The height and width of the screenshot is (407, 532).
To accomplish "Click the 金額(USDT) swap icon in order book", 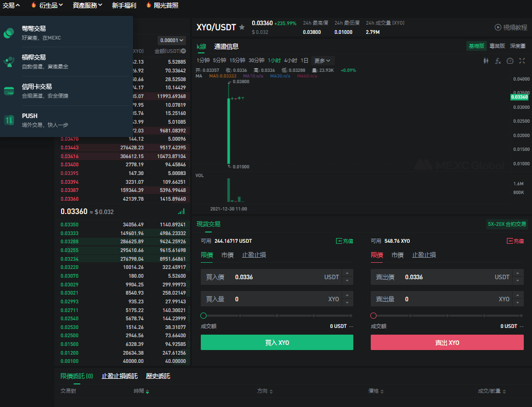I will pos(183,51).
